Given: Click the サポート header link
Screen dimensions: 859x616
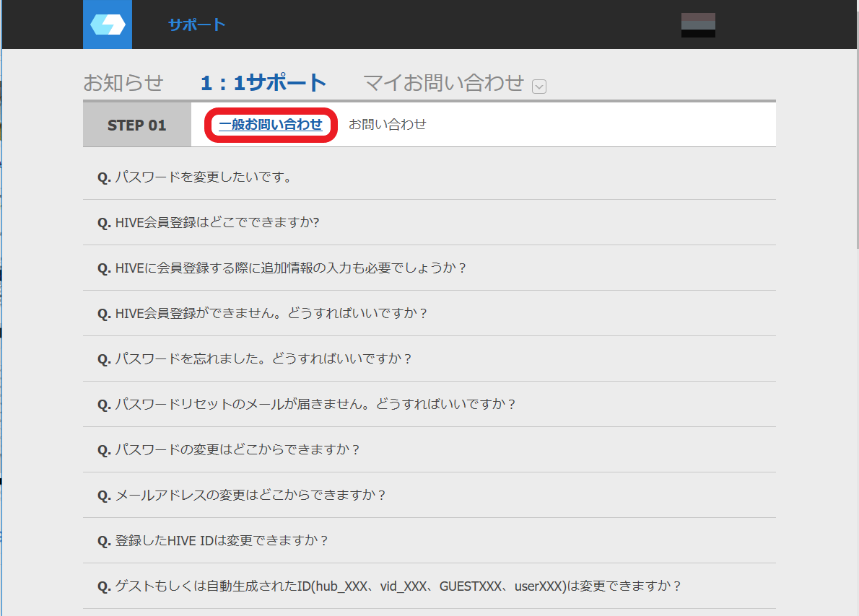Looking at the screenshot, I should 195,24.
